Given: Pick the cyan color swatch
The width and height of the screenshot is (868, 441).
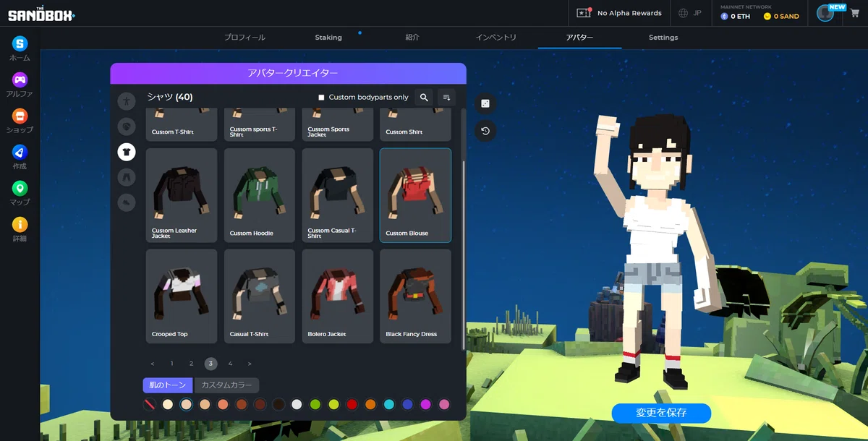Looking at the screenshot, I should point(389,405).
